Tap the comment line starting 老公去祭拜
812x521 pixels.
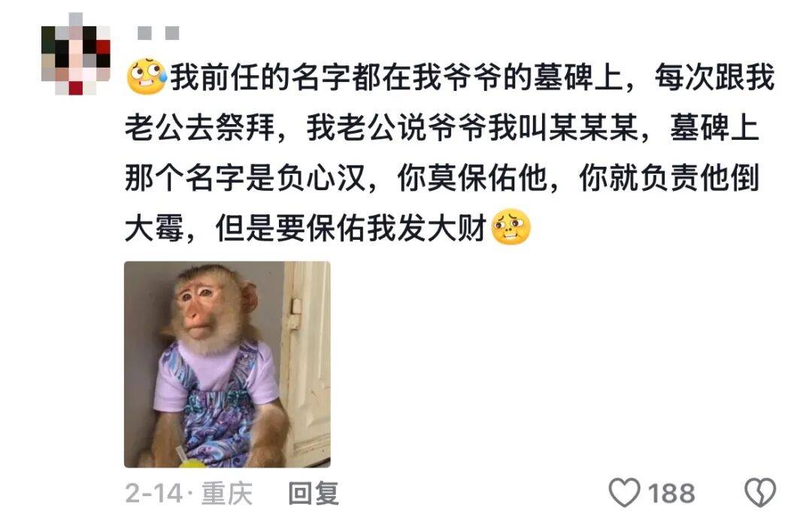pyautogui.click(x=442, y=127)
